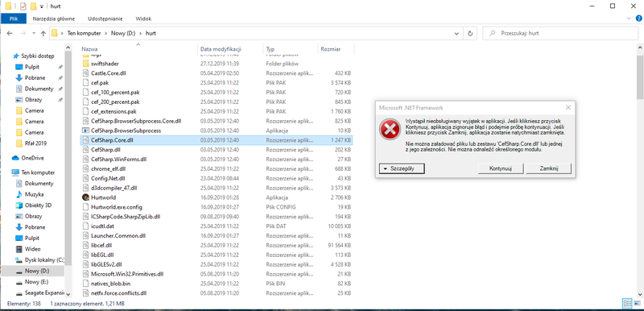Viewport: 644px width, 311px height.
Task: Click the Castle.Core.dll file icon
Action: coord(85,73)
